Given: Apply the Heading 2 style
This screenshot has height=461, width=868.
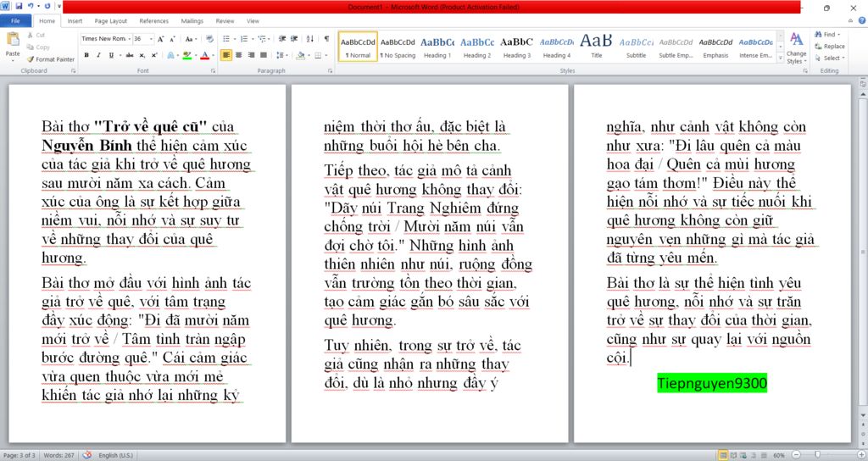Looking at the screenshot, I should [476, 47].
